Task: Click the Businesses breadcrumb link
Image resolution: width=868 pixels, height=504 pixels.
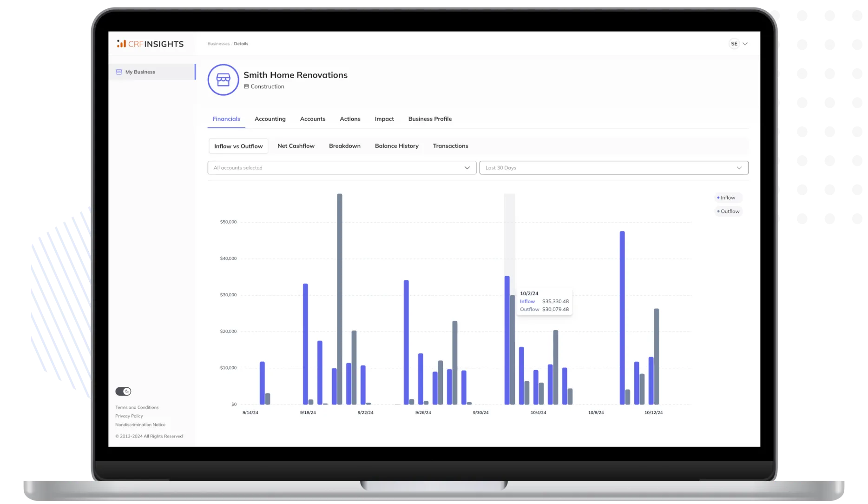Action: (x=218, y=43)
